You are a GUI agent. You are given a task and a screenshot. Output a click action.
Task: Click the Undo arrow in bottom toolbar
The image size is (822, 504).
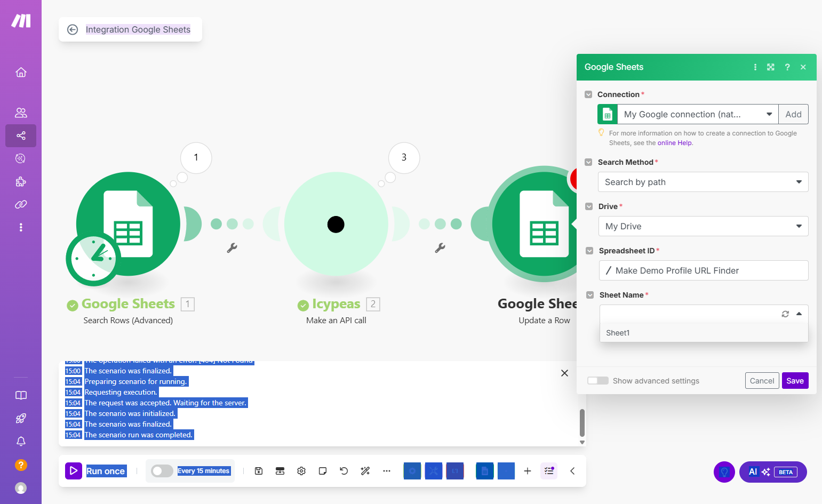[x=344, y=471]
